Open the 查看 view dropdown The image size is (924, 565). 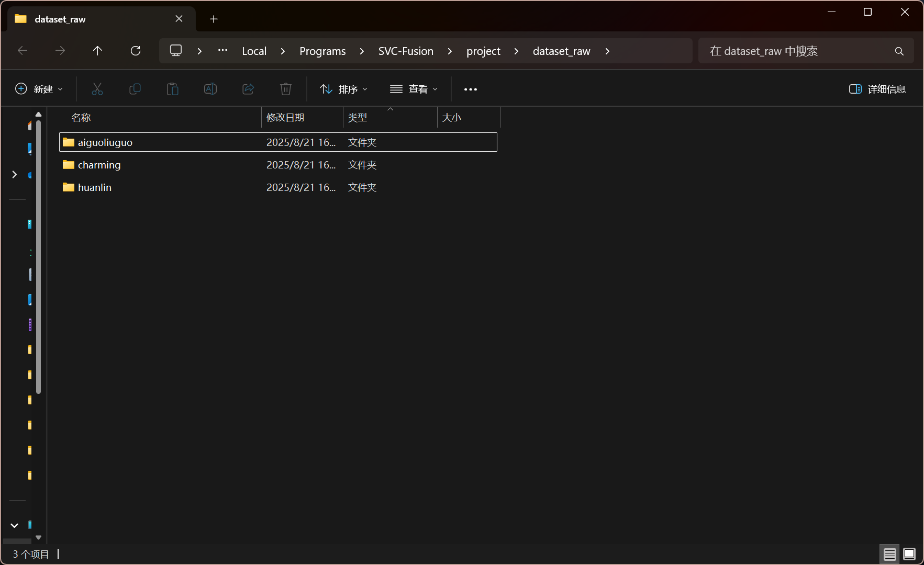tap(414, 89)
